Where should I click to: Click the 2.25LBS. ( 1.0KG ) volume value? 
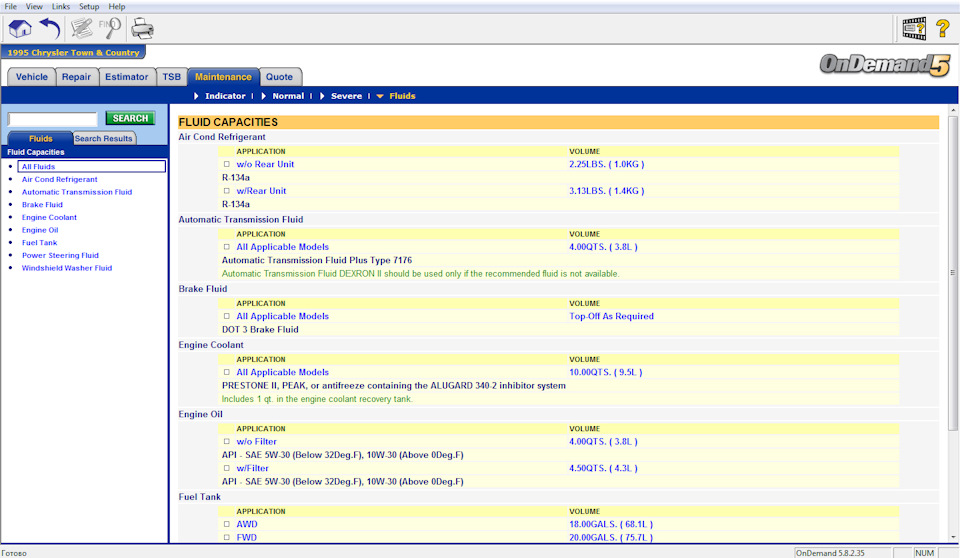coord(607,164)
